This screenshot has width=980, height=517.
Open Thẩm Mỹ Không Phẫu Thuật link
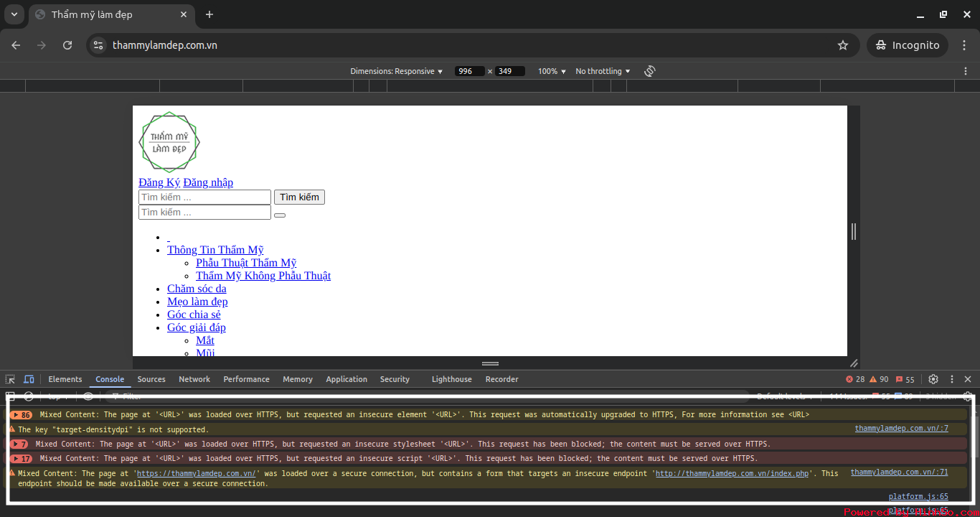point(263,276)
